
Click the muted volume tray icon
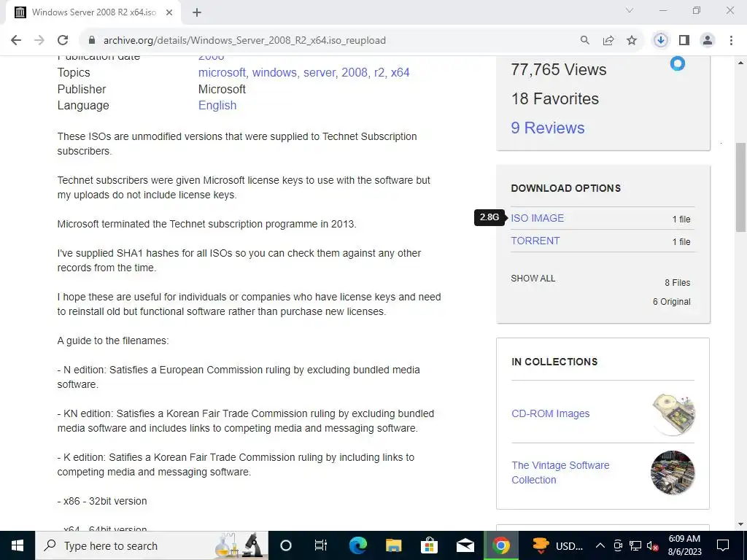652,545
